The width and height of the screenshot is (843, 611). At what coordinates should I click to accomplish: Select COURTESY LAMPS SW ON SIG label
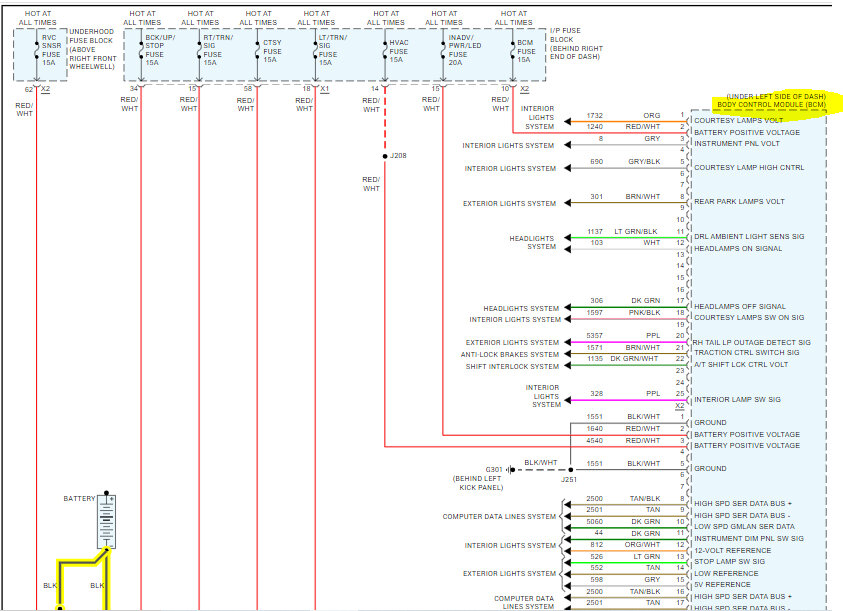(x=749, y=317)
